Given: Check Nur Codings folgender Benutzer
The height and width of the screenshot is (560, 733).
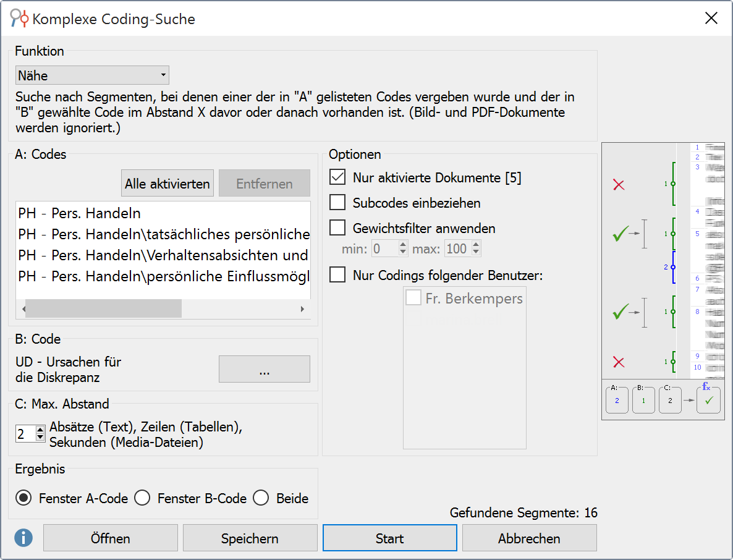Looking at the screenshot, I should pyautogui.click(x=337, y=274).
